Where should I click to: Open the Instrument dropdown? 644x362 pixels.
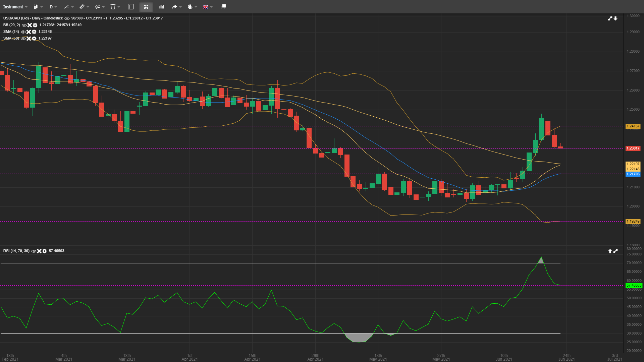click(15, 7)
